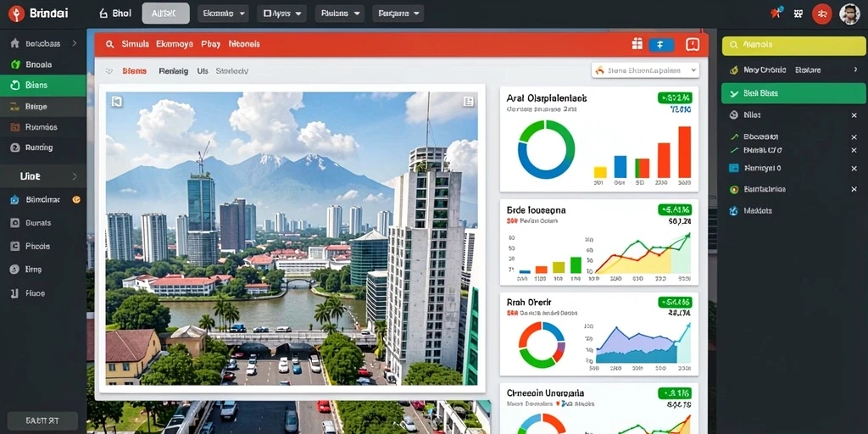868x434 pixels.
Task: Toggle the heart favorite icon beside Bients tab
Action: tap(109, 71)
